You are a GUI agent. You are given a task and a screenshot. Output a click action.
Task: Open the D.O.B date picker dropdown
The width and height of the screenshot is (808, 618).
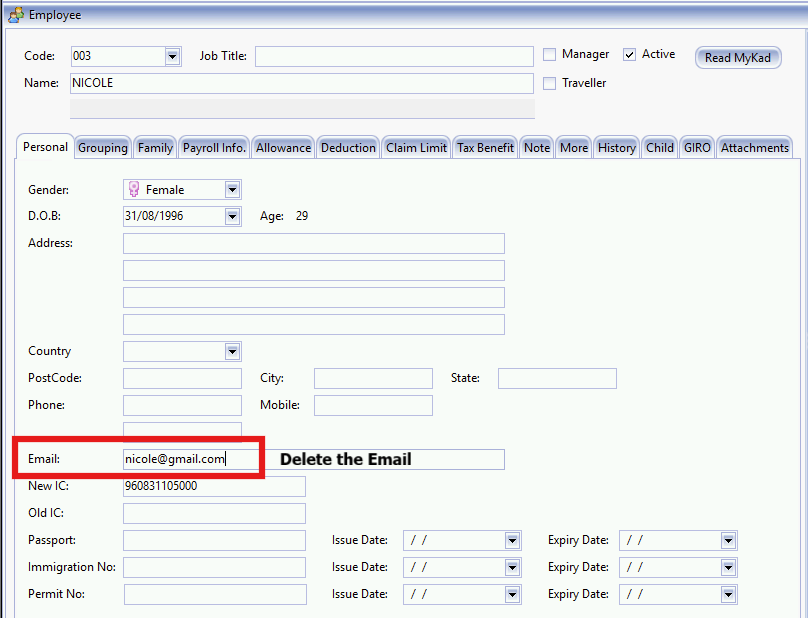[232, 216]
